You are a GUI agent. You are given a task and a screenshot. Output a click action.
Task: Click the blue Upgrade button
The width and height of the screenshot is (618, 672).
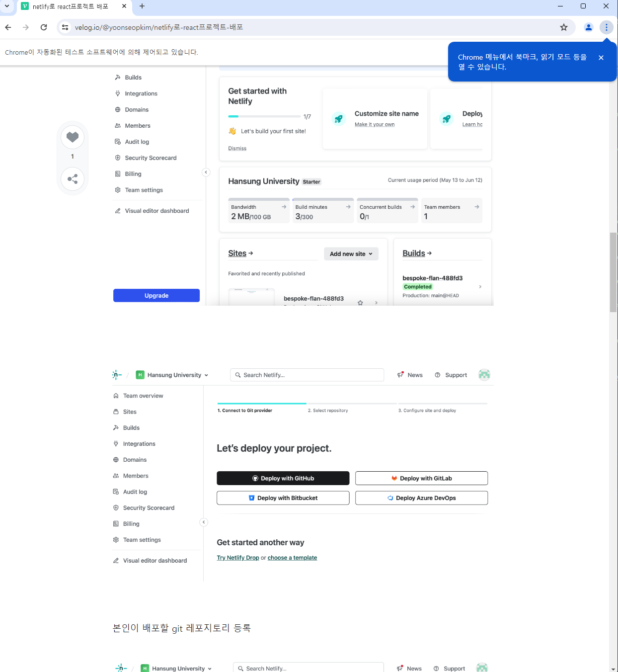(156, 295)
